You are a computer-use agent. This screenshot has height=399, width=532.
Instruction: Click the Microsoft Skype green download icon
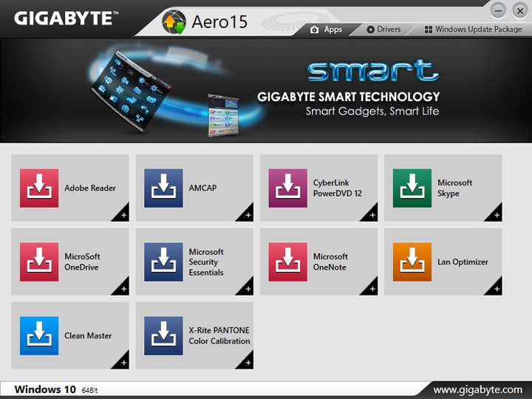(x=412, y=188)
